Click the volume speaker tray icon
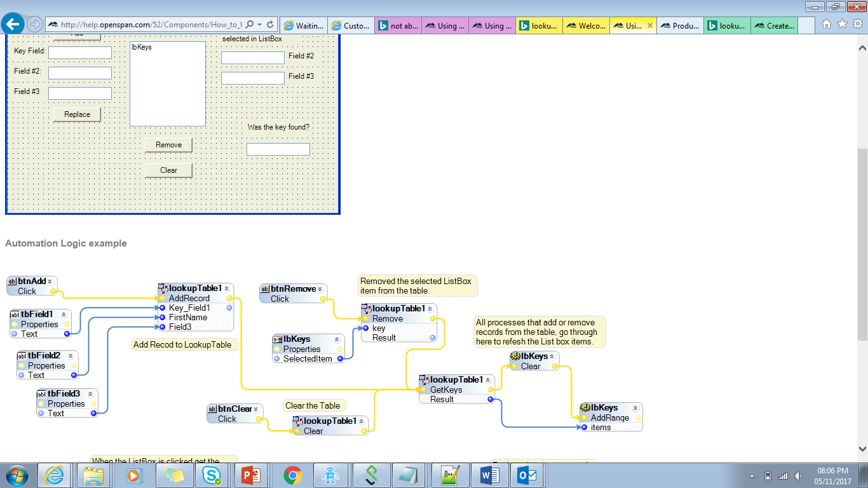This screenshot has height=488, width=868. click(x=798, y=476)
